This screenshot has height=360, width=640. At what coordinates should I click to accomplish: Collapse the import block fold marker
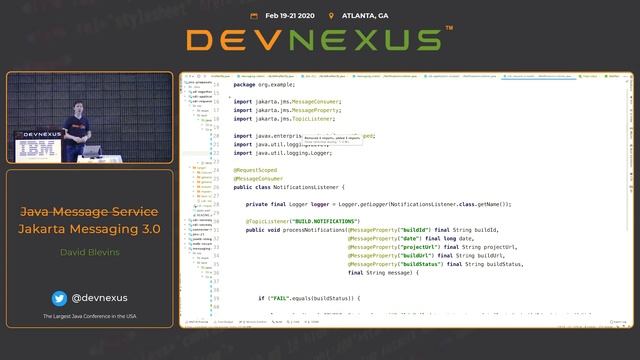pos(229,98)
